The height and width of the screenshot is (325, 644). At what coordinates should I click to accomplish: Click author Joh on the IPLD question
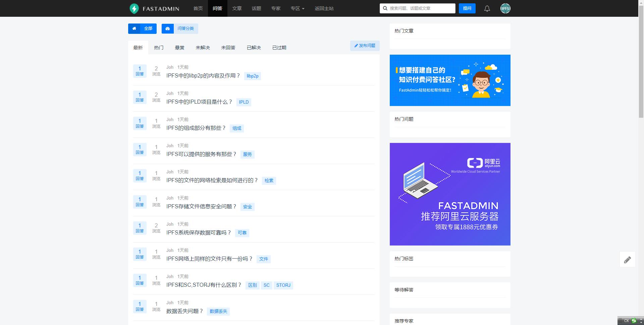click(x=170, y=94)
